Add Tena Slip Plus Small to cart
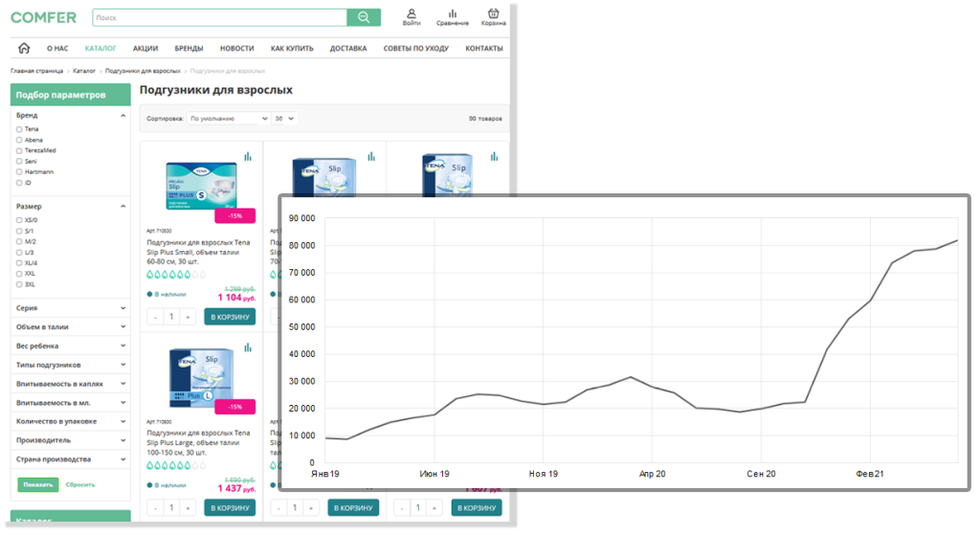Image resolution: width=980 pixels, height=536 pixels. coord(230,317)
